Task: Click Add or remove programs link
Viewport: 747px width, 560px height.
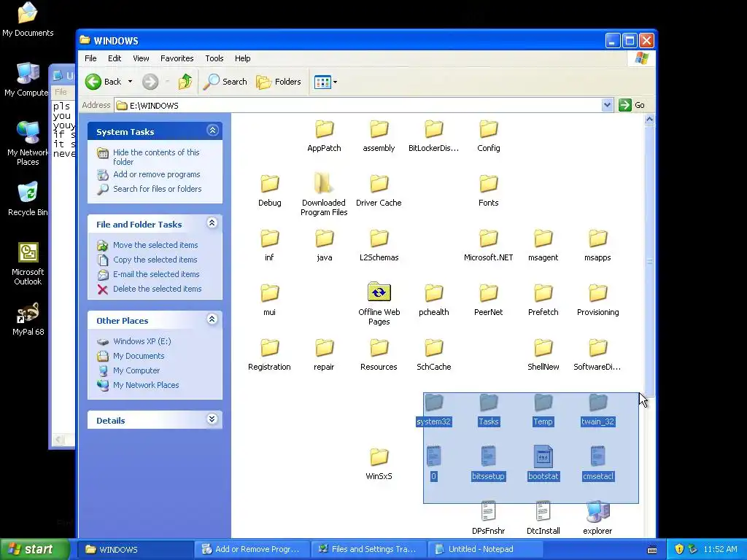Action: pyautogui.click(x=156, y=174)
